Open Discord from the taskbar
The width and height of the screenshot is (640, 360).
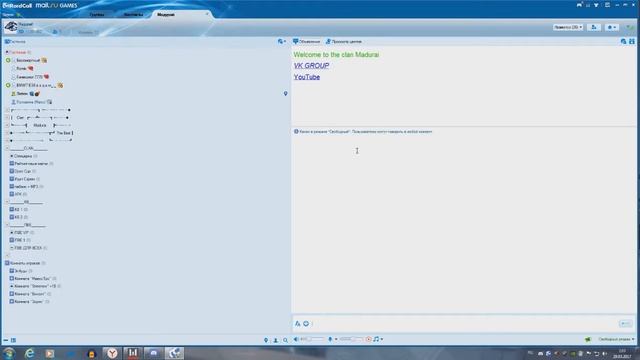tap(153, 353)
